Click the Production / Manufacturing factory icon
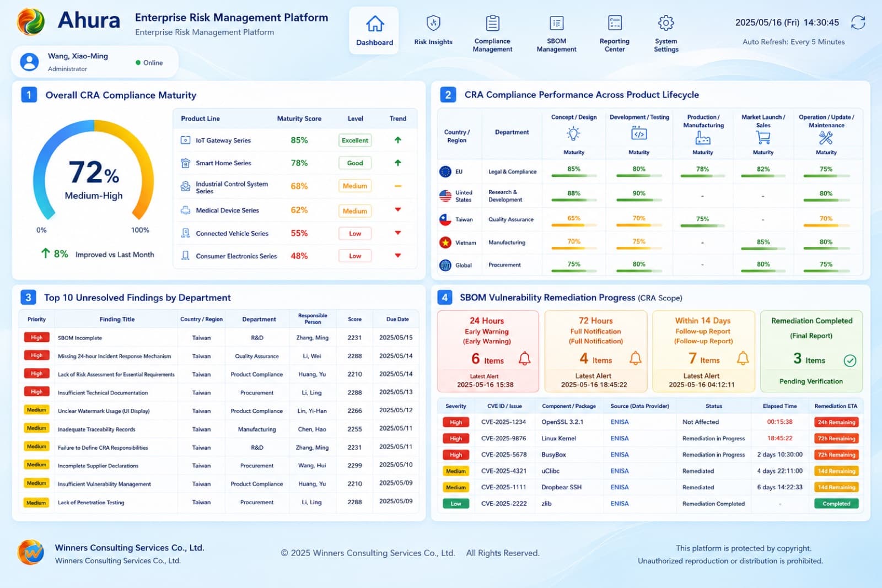This screenshot has height=588, width=882. pos(703,138)
